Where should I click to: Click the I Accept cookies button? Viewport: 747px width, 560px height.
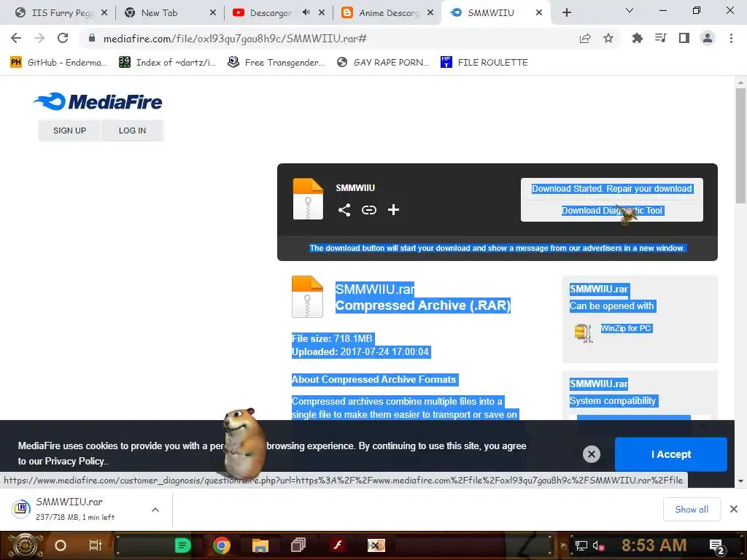coord(671,454)
